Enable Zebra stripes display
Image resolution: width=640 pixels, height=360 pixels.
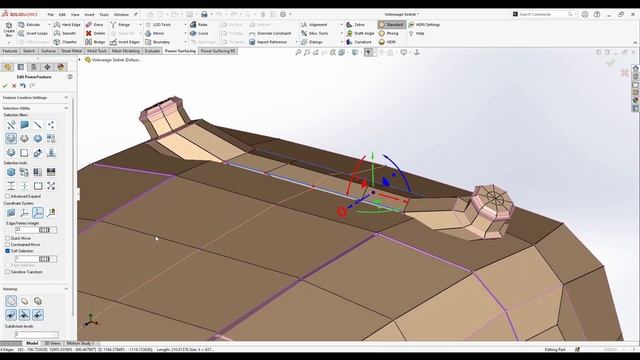(356, 25)
